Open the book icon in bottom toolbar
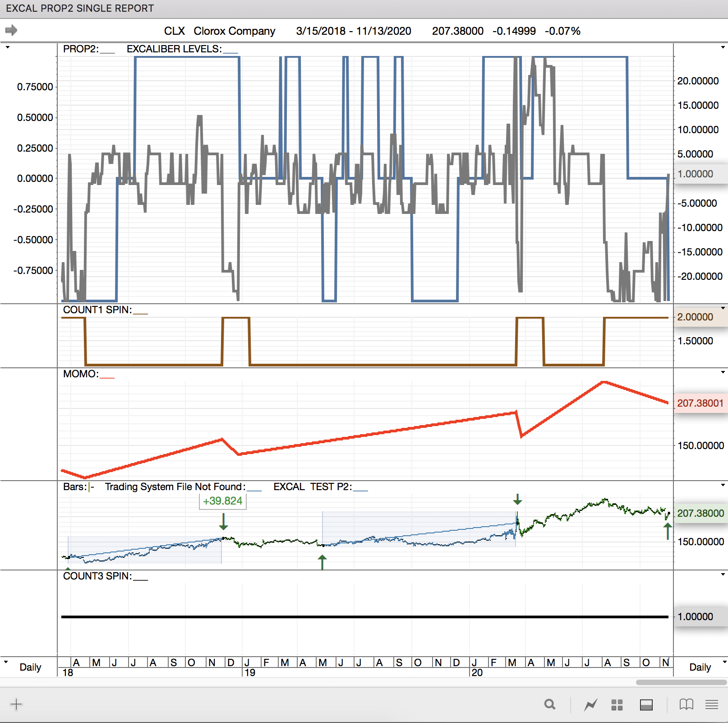This screenshot has width=728, height=723. pos(686,704)
